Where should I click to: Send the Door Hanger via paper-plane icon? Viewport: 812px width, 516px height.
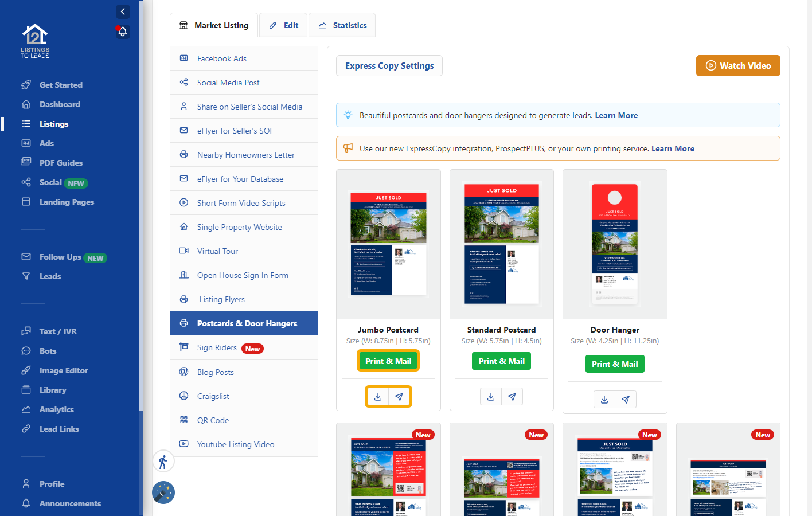pyautogui.click(x=626, y=400)
